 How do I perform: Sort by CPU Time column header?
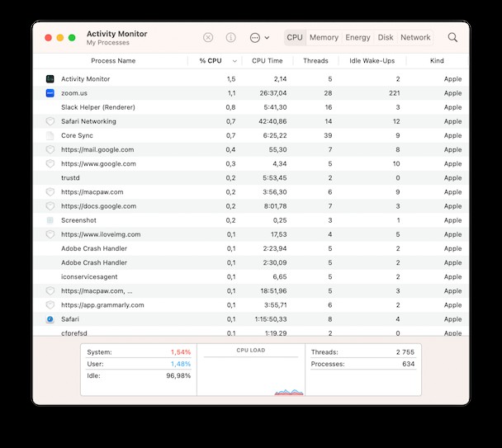click(x=268, y=61)
